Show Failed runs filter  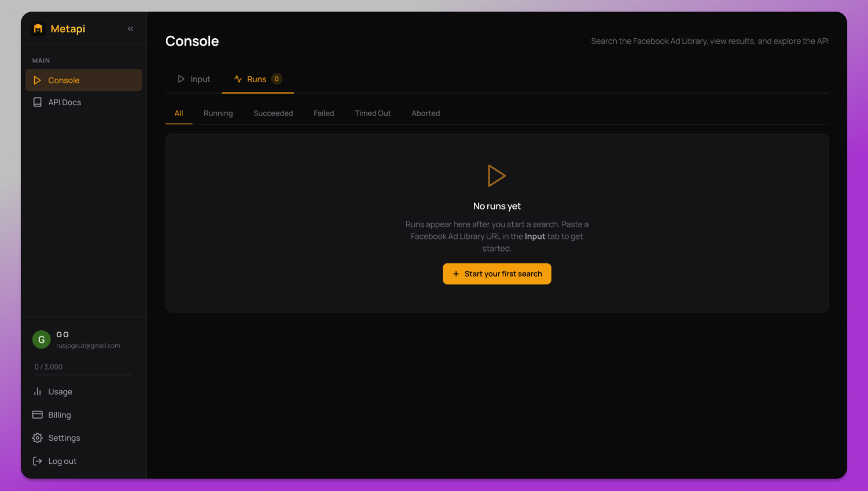(324, 113)
